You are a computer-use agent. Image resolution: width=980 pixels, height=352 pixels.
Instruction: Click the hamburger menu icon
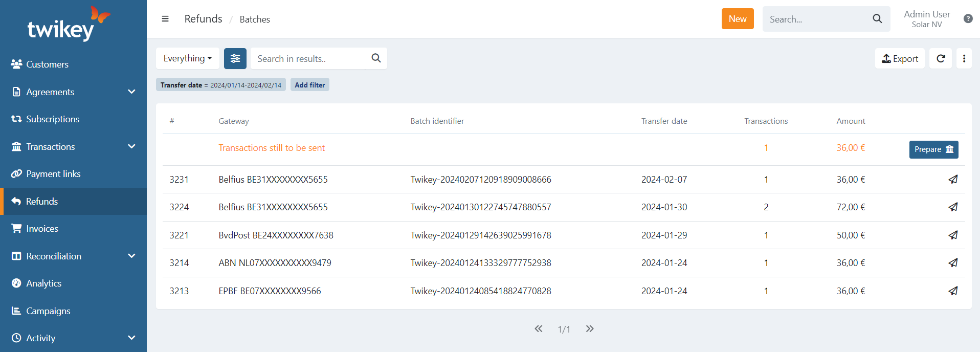point(165,19)
